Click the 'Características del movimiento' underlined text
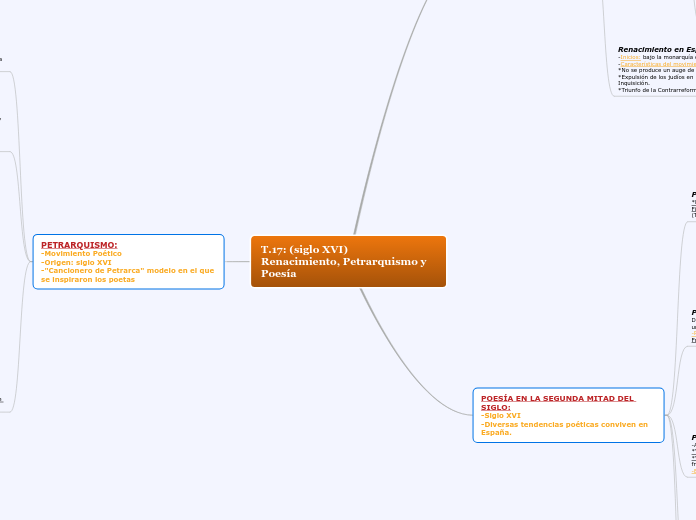This screenshot has height=520, width=696. tap(658, 64)
